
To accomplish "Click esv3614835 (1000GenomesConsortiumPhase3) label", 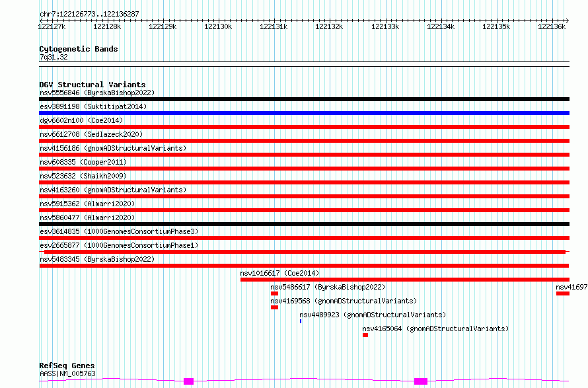I will click(119, 231).
